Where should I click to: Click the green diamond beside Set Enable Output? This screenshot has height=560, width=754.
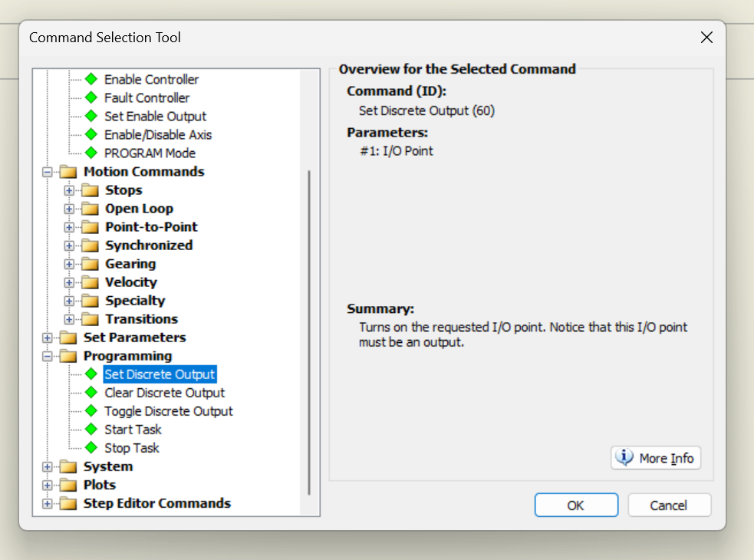tap(91, 116)
